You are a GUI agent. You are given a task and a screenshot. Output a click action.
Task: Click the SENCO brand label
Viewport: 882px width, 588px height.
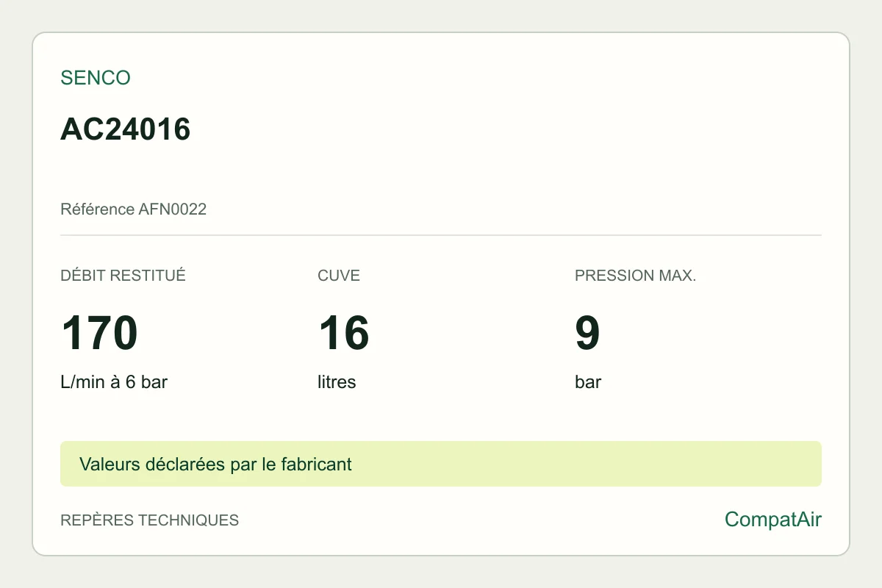pos(96,78)
